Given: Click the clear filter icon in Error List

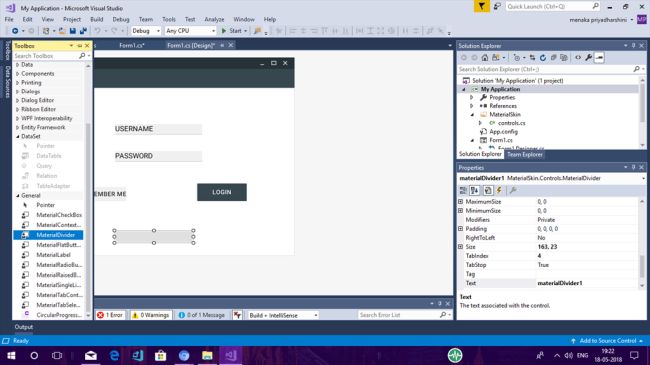Looking at the screenshot, I should click(237, 315).
